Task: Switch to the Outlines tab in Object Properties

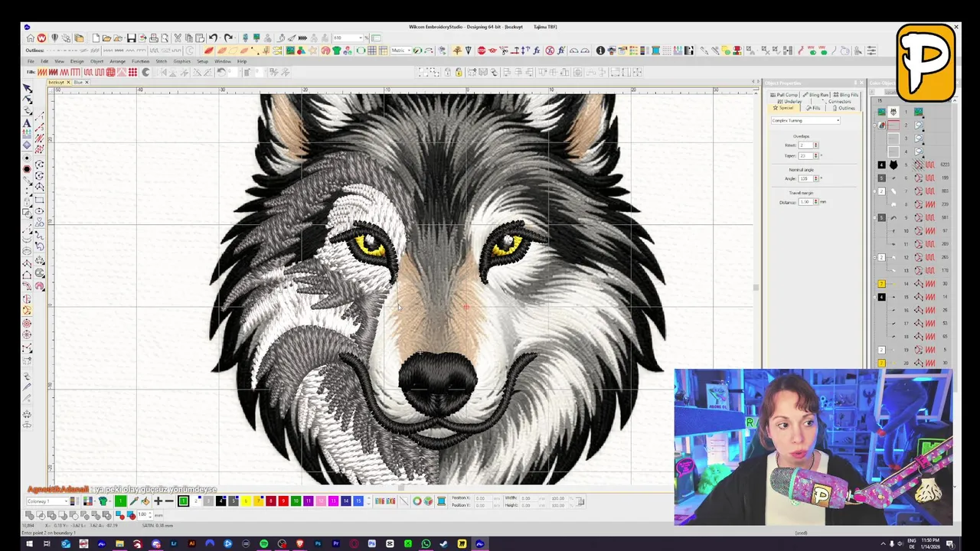Action: tap(844, 108)
